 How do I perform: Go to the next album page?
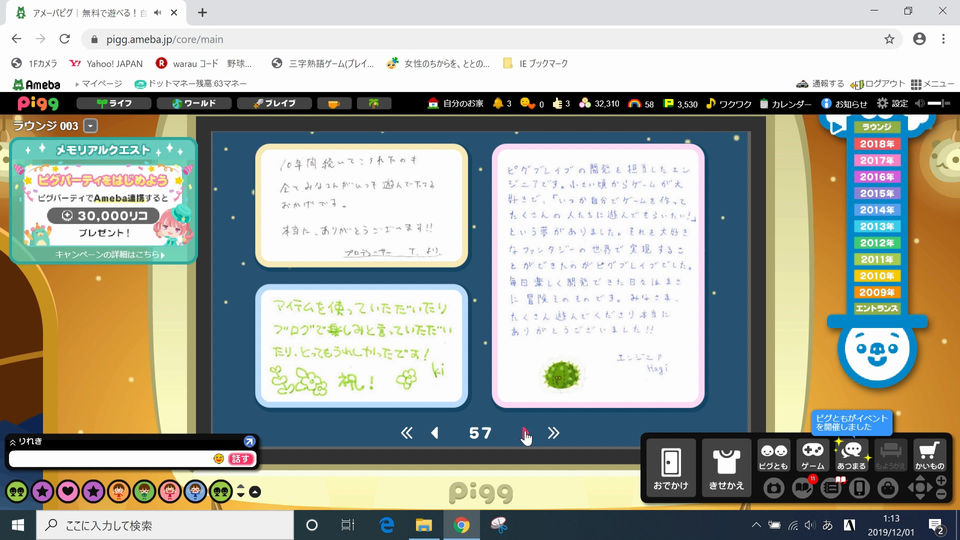click(x=525, y=433)
